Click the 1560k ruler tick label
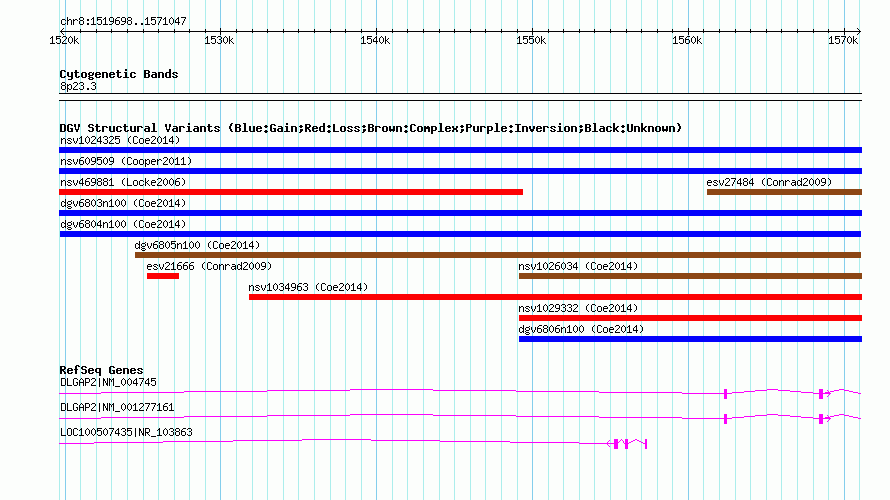This screenshot has height=500, width=890. click(687, 40)
